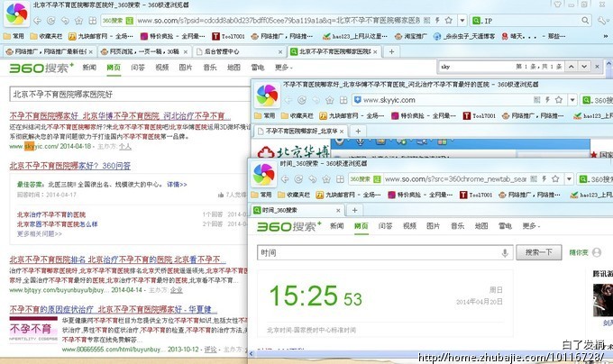Screen dimensions: 613x364
Task: Switch to the 网页浏览 一页一稿 tab
Action: [144, 51]
